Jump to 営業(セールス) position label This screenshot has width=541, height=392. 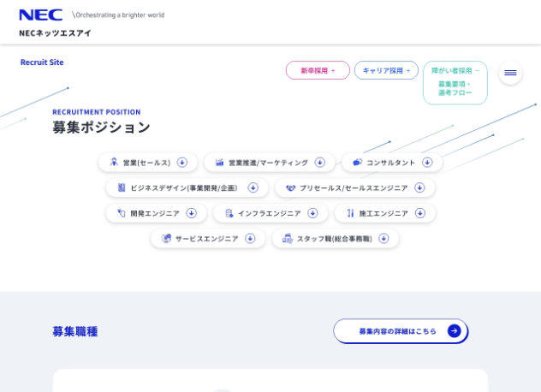coord(146,163)
